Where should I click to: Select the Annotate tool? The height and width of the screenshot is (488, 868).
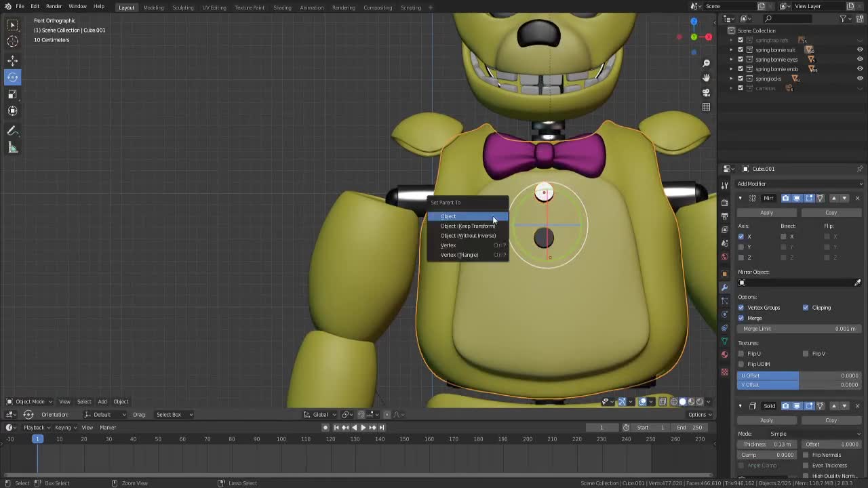tap(12, 131)
